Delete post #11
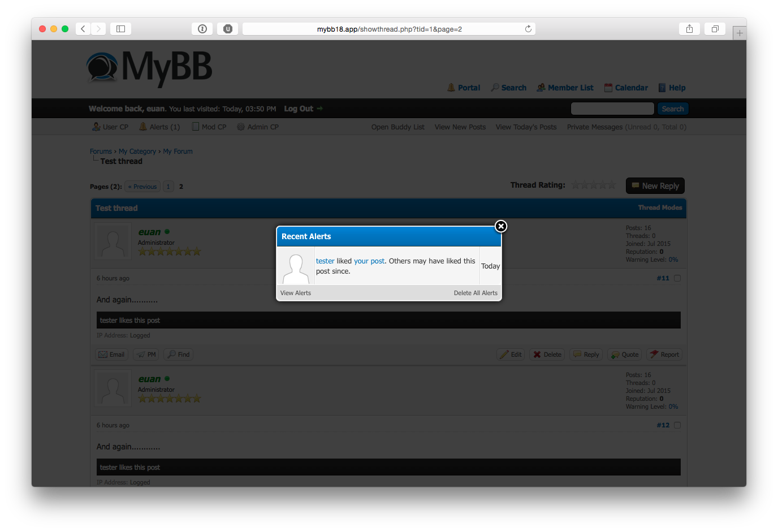 coord(547,354)
